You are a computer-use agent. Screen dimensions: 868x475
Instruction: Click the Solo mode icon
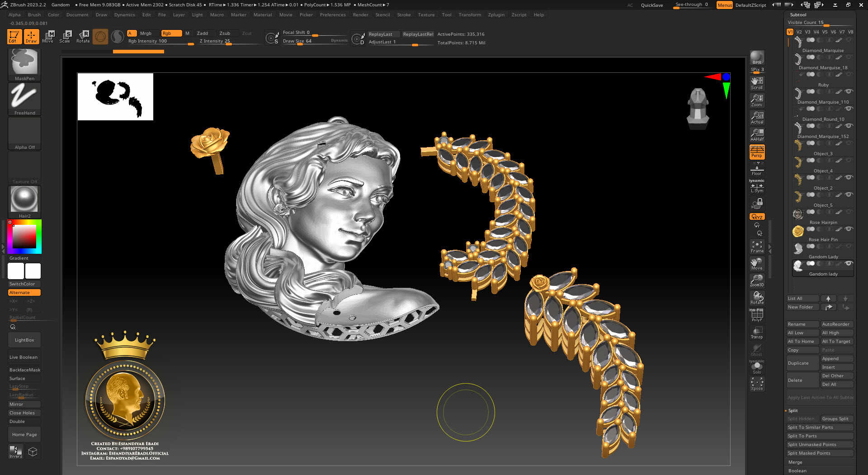757,367
